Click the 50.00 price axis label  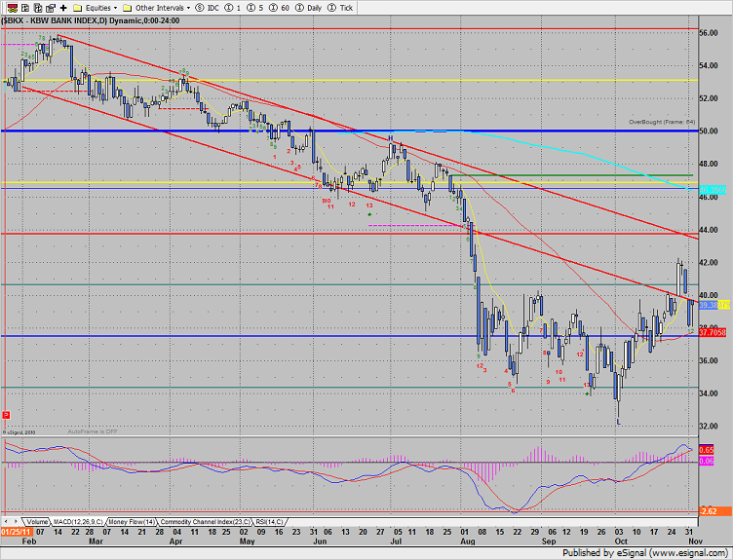point(709,131)
